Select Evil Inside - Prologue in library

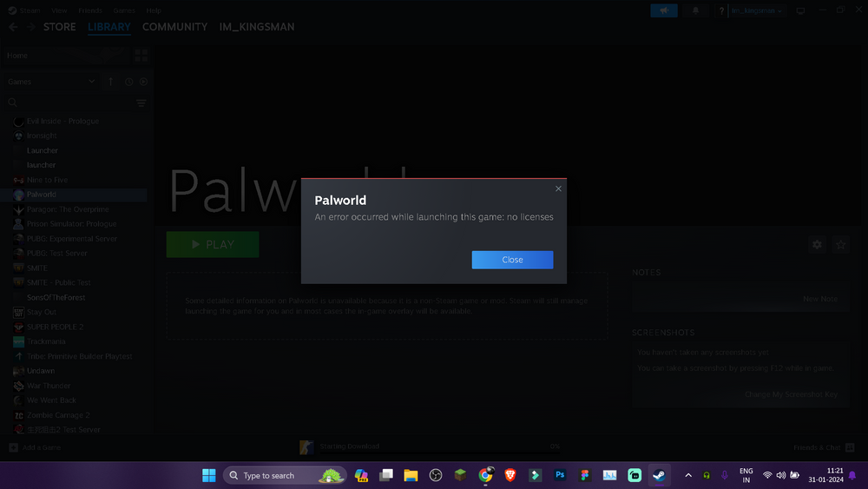click(x=62, y=121)
